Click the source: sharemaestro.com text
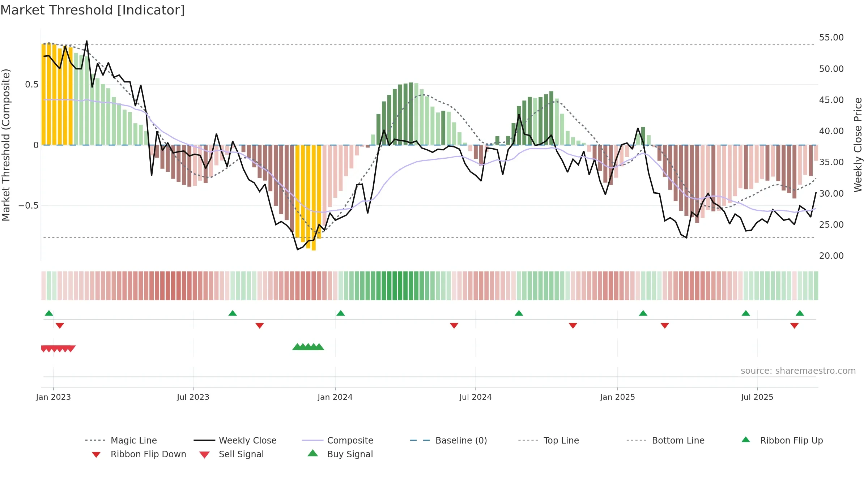This screenshot has width=868, height=488. point(798,371)
